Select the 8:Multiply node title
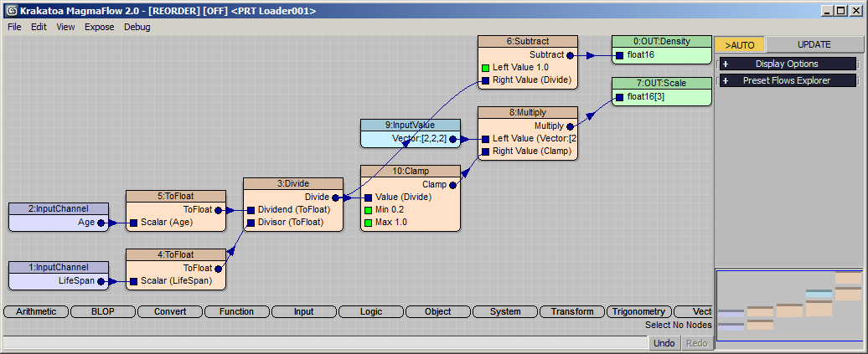This screenshot has width=868, height=354. pyautogui.click(x=528, y=112)
